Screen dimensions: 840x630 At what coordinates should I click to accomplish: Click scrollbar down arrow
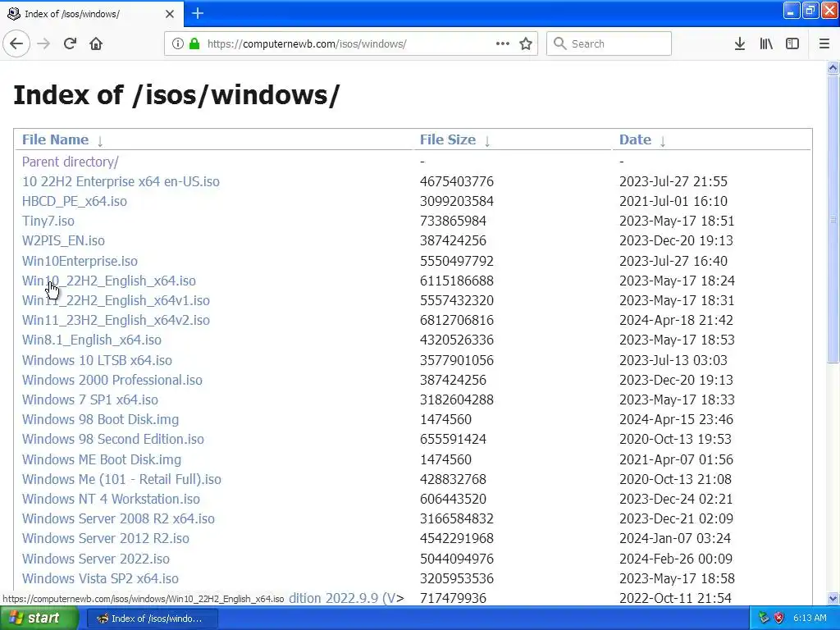[833, 598]
